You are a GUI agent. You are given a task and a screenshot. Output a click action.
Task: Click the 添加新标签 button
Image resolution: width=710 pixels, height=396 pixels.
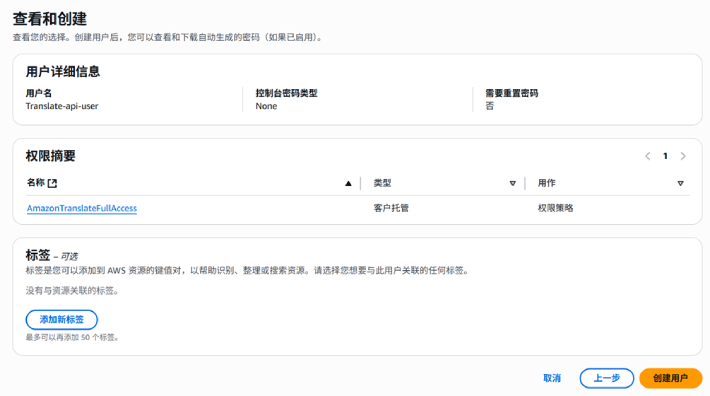tap(62, 320)
